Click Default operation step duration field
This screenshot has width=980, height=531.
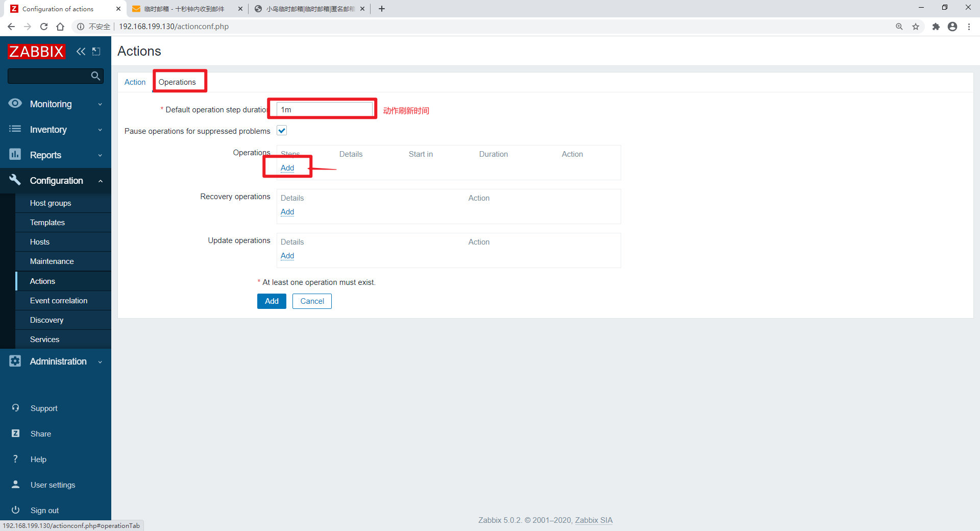pos(325,110)
